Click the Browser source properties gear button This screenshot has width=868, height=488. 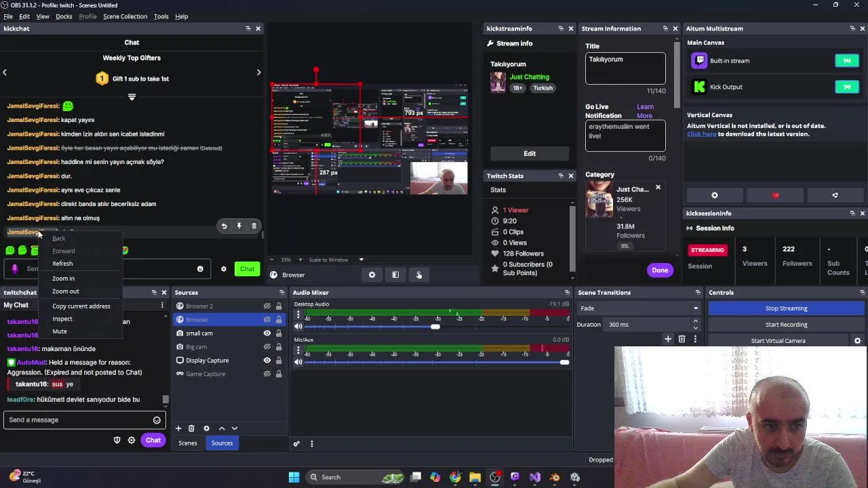pyautogui.click(x=372, y=274)
